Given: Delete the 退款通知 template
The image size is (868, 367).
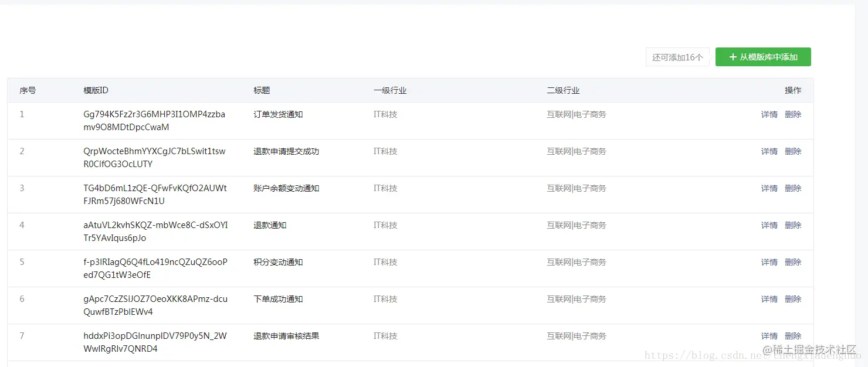Looking at the screenshot, I should tap(793, 225).
